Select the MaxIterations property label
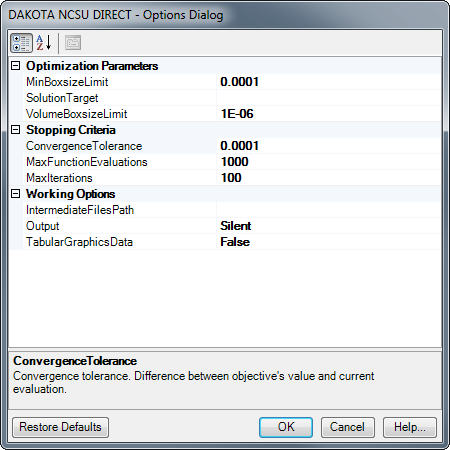Image resolution: width=450 pixels, height=450 pixels. (59, 178)
